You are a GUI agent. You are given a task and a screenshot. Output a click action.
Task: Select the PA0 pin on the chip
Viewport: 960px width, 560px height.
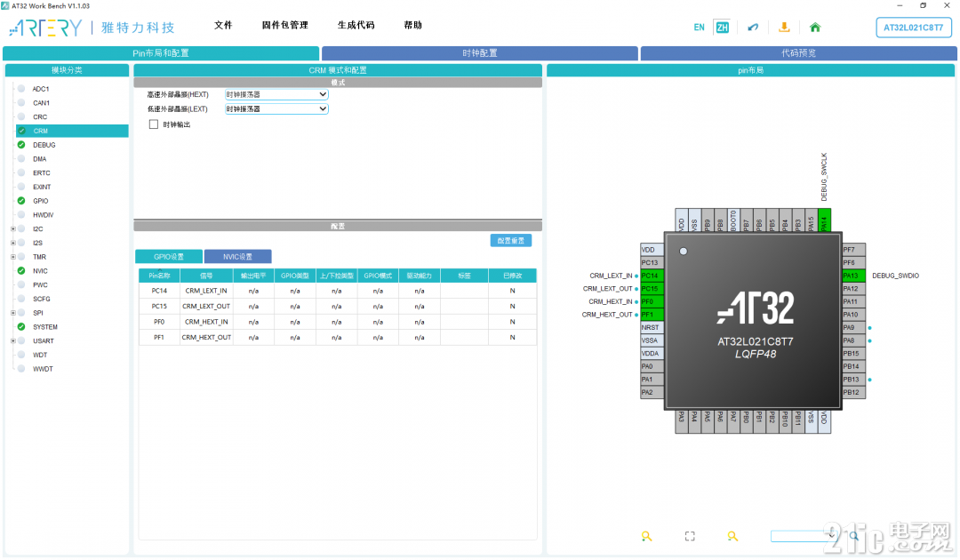point(652,366)
